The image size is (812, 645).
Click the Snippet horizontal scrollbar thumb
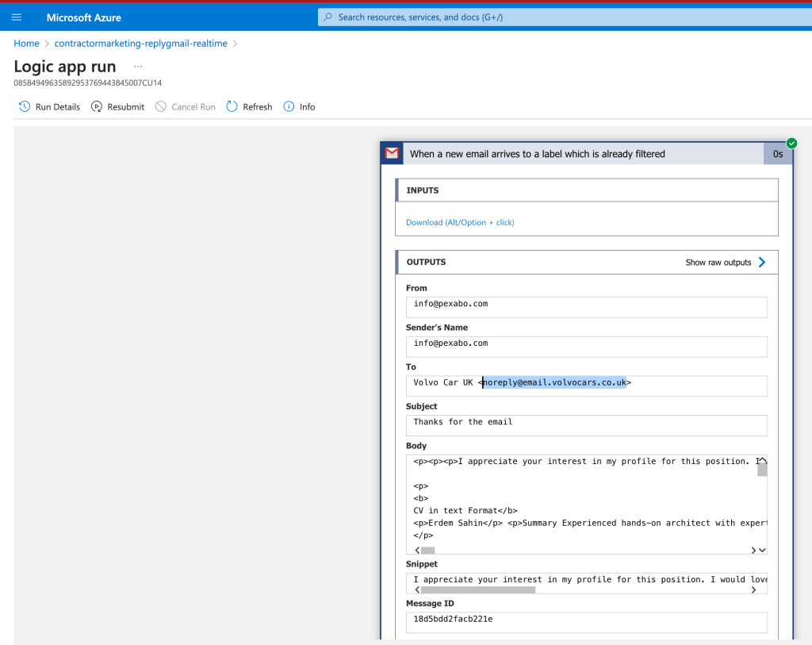tap(478, 589)
